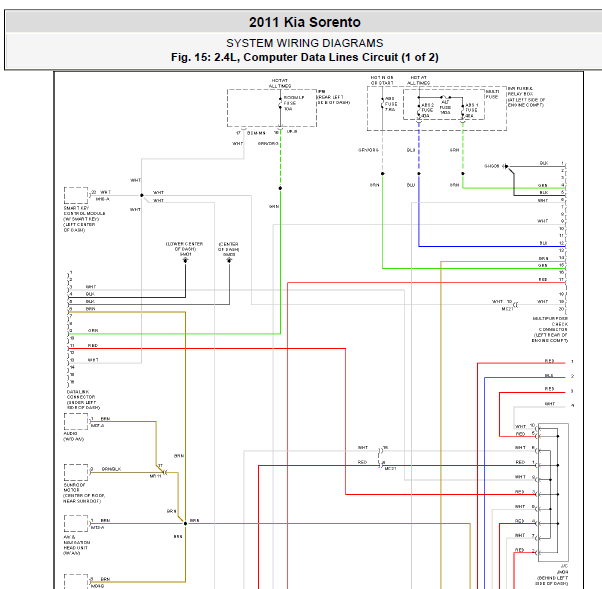Click the "Hot in ON or START" label
Image resolution: width=602 pixels, height=589 pixels.
tap(382, 80)
